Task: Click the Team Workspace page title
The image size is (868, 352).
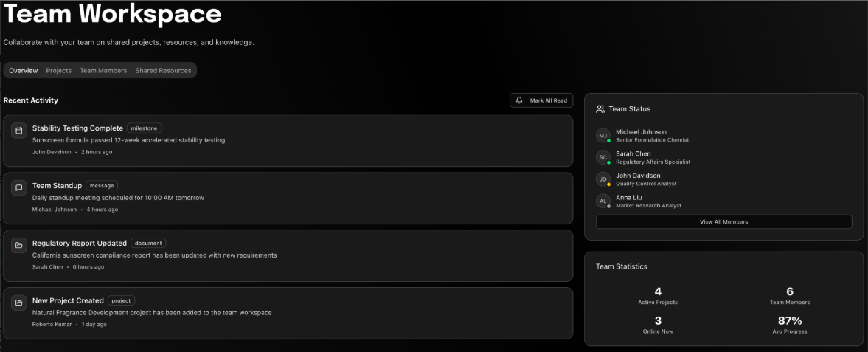Action: pyautogui.click(x=112, y=14)
